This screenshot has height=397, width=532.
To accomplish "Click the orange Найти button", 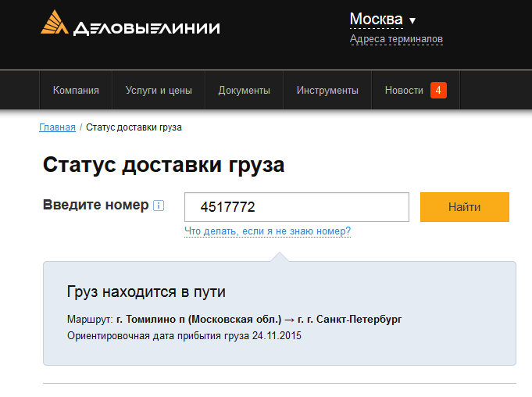I will [x=465, y=207].
